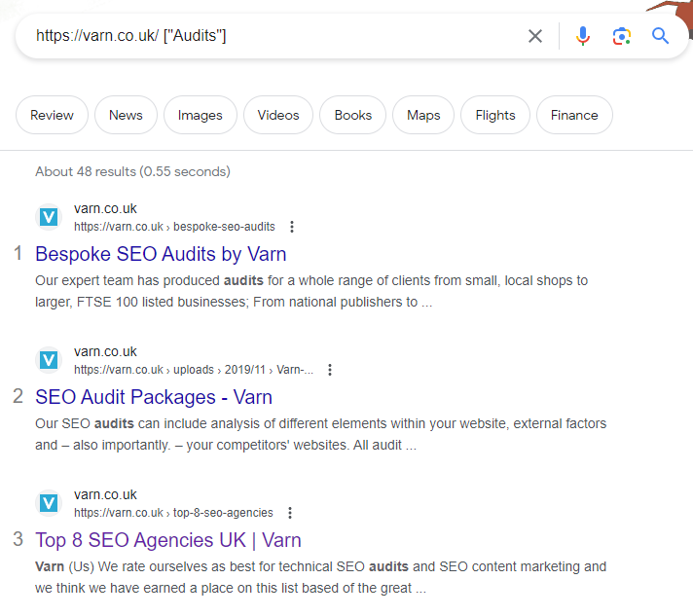Select the Books filter chip
This screenshot has height=616, width=693.
click(352, 115)
